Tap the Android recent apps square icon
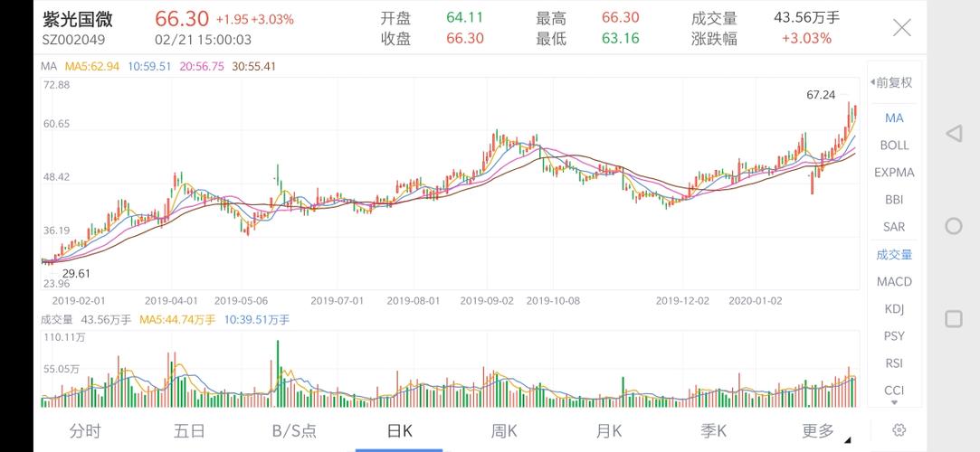The width and height of the screenshot is (980, 452). 953,319
